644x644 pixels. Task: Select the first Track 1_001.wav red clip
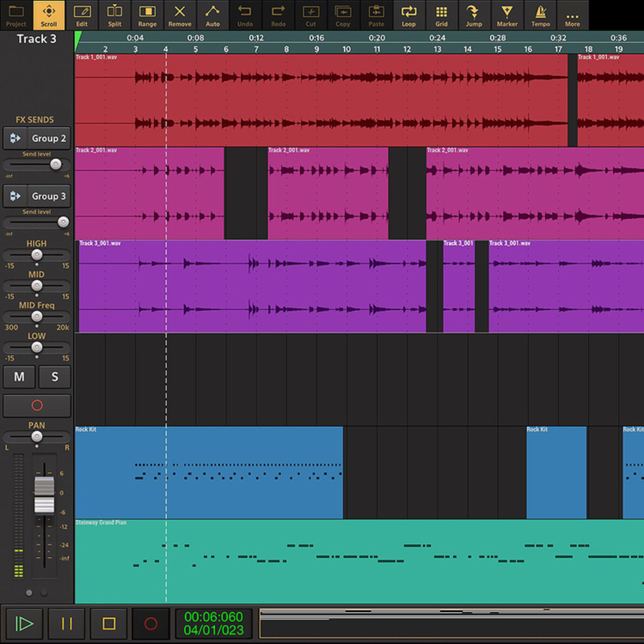click(321, 100)
